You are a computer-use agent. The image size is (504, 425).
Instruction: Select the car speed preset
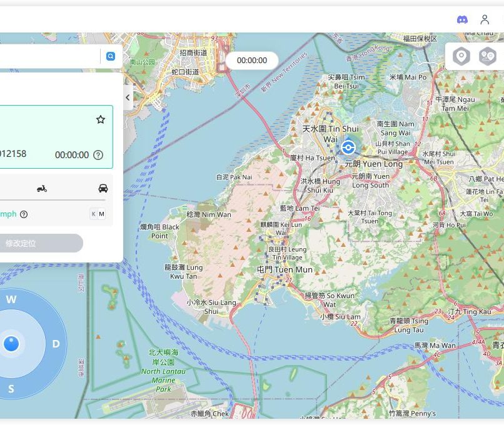click(103, 188)
